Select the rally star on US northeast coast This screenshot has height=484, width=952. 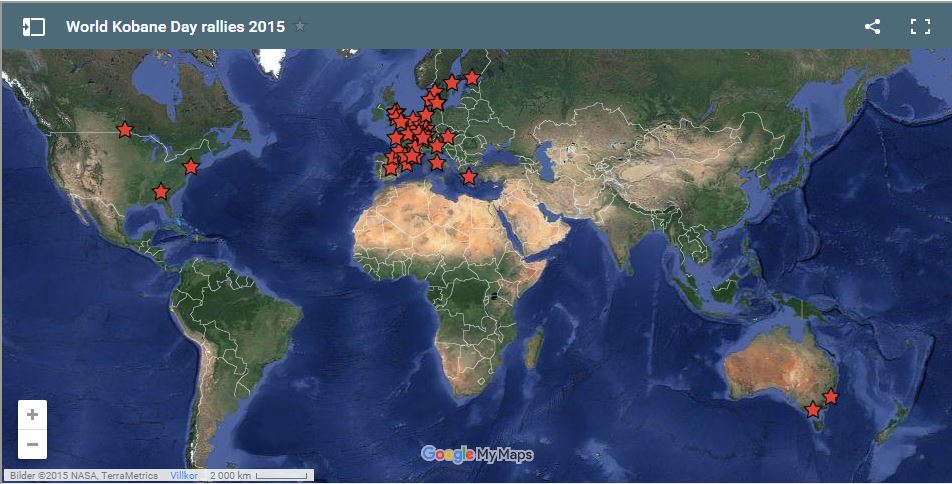[191, 166]
